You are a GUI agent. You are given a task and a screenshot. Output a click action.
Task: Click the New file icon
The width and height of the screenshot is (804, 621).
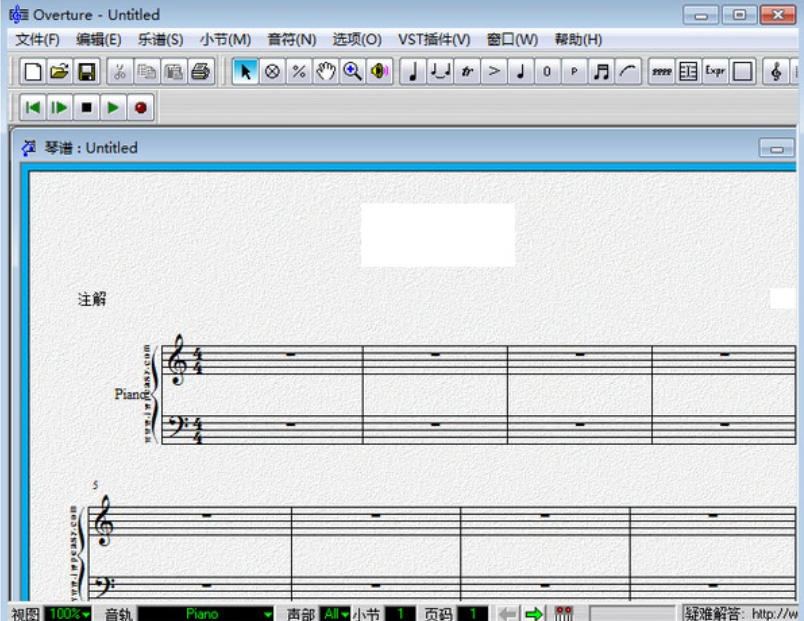pyautogui.click(x=33, y=72)
